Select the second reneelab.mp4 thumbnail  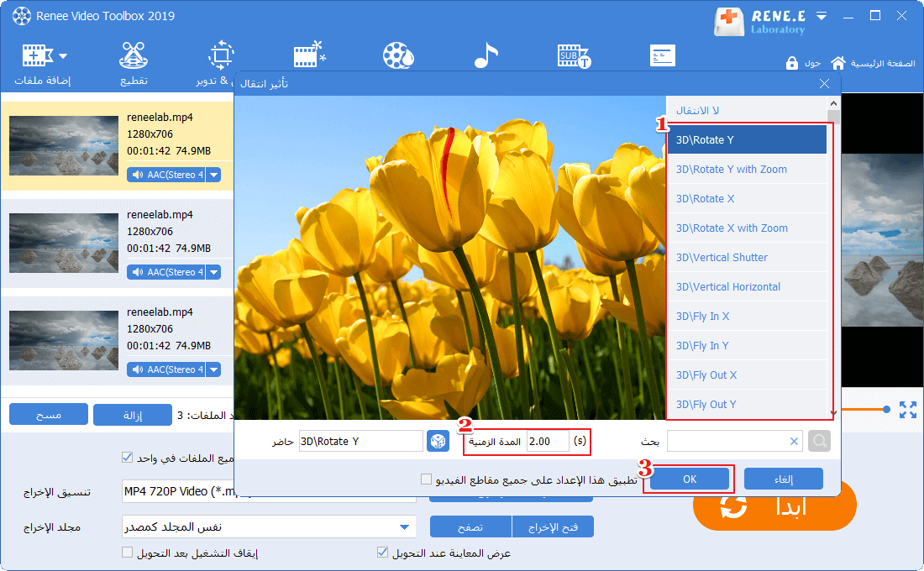tap(64, 243)
